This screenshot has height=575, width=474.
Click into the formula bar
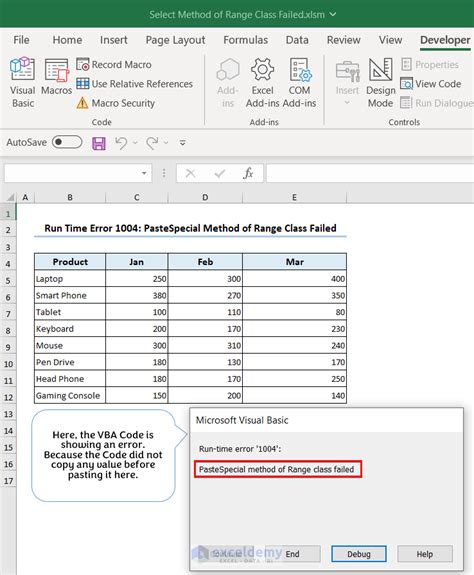[x=370, y=173]
